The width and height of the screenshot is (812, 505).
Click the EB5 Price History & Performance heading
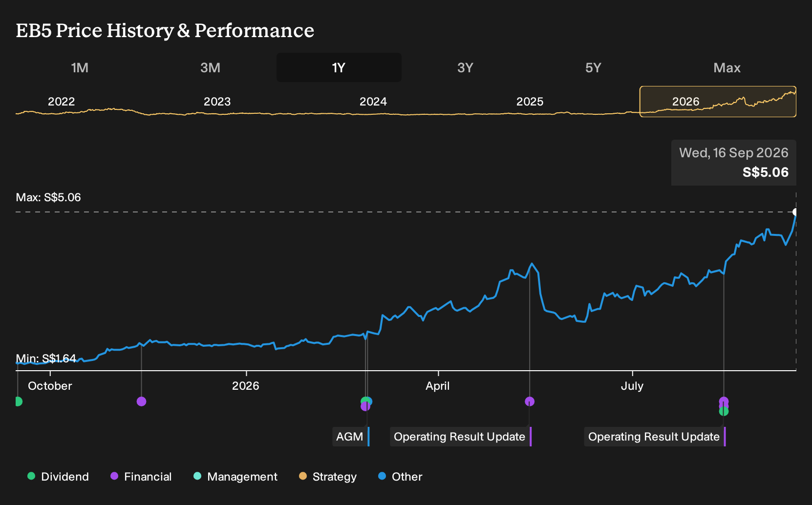[x=165, y=30]
